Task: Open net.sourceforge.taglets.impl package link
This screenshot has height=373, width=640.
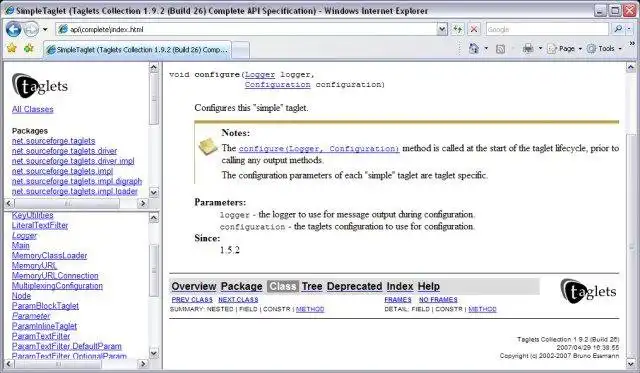Action: [62, 171]
